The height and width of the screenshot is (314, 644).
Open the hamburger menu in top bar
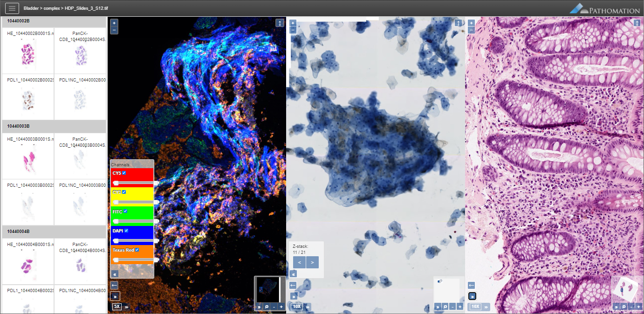12,8
